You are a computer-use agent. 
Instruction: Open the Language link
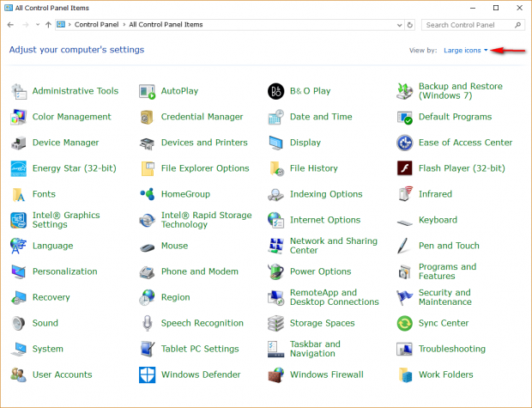click(53, 246)
